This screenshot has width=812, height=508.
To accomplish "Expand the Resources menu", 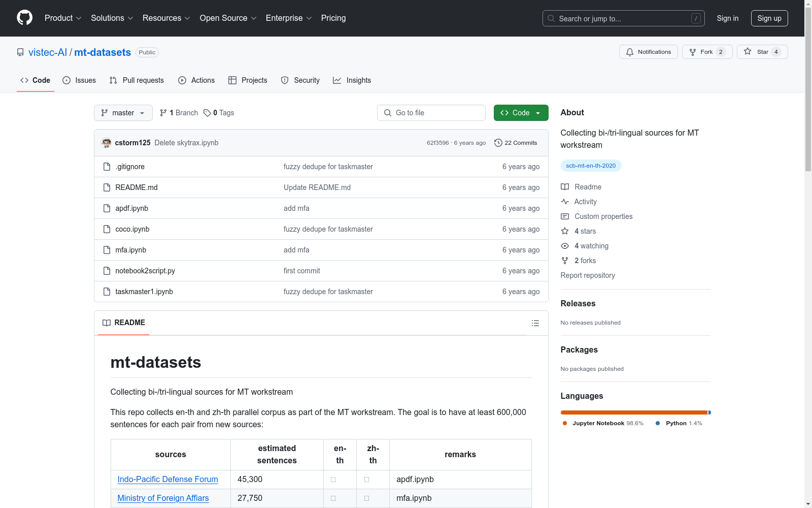I will pos(166,18).
